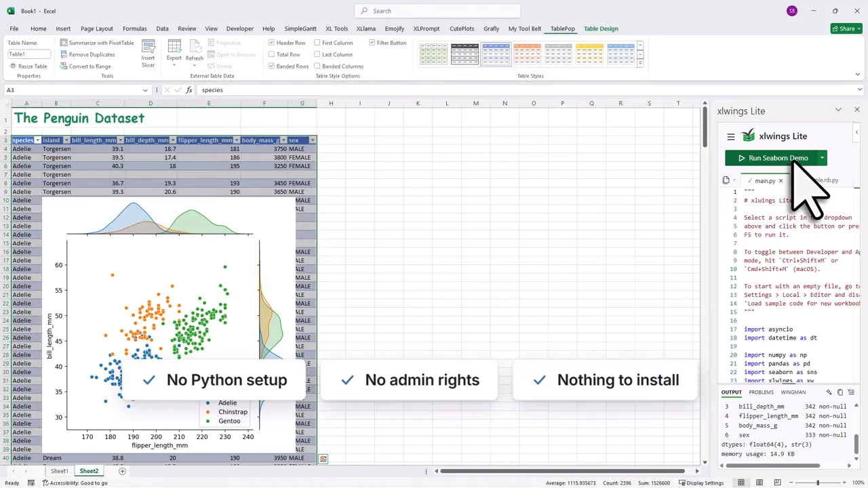Open Display Settings in status bar
The width and height of the screenshot is (868, 488).
[701, 483]
